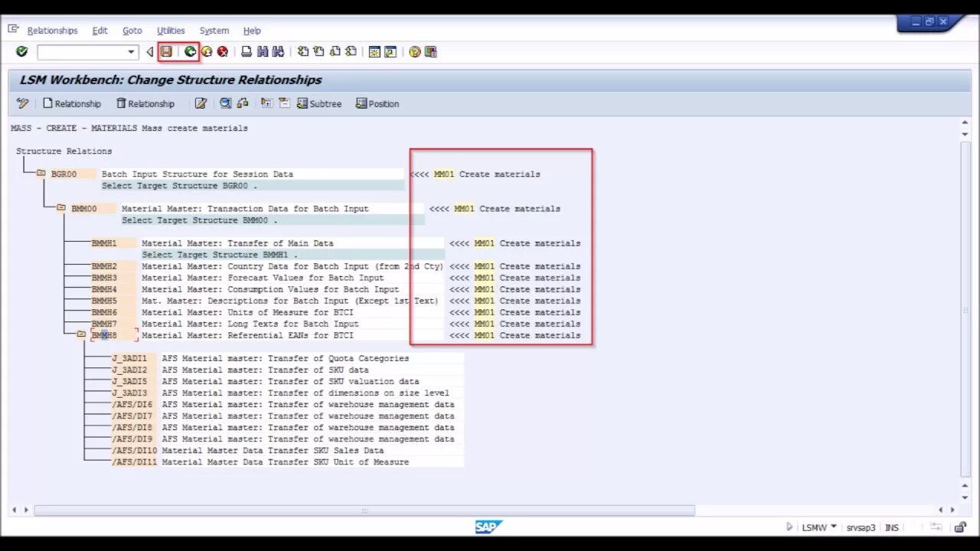Go to the last page icon
This screenshot has height=551, width=980.
coord(351,51)
